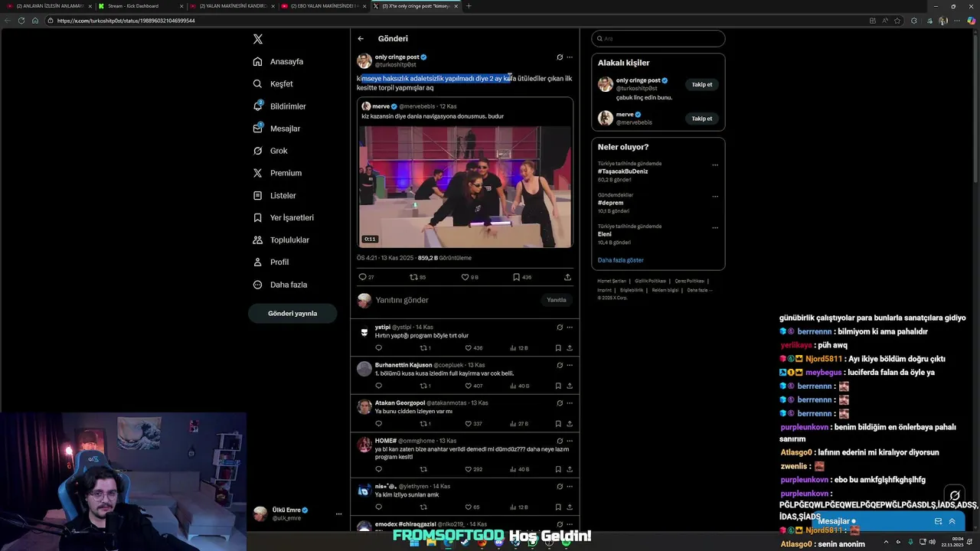980x551 pixels.
Task: Click the Gönderi yayınla button
Action: click(x=292, y=313)
